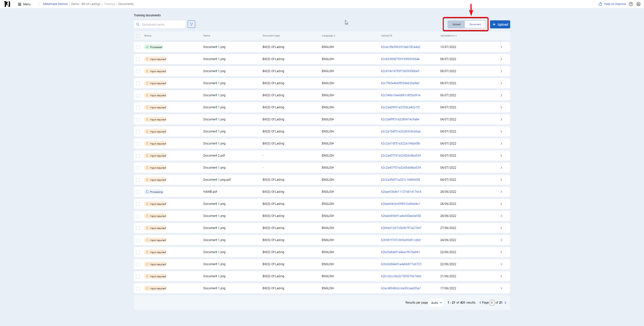
Task: Expand chevron of row 62c2aa09f31a325dca4cb1f2
Action: 501,107
